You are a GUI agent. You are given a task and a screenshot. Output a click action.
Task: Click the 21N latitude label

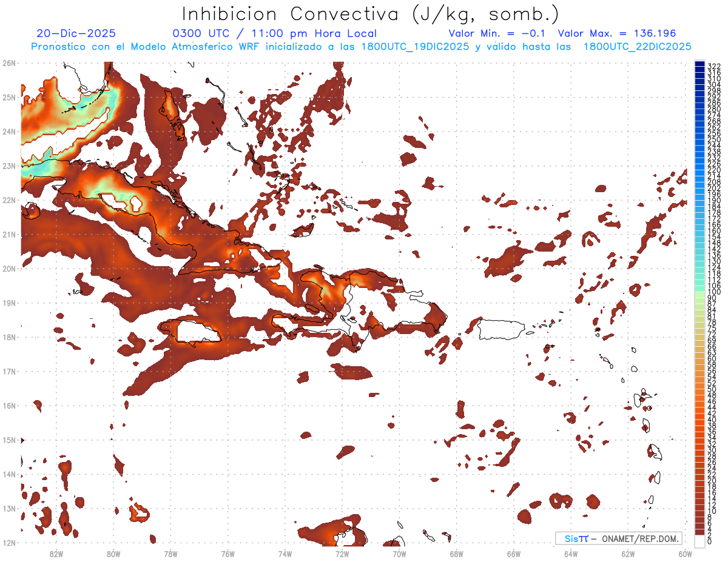pos(8,234)
